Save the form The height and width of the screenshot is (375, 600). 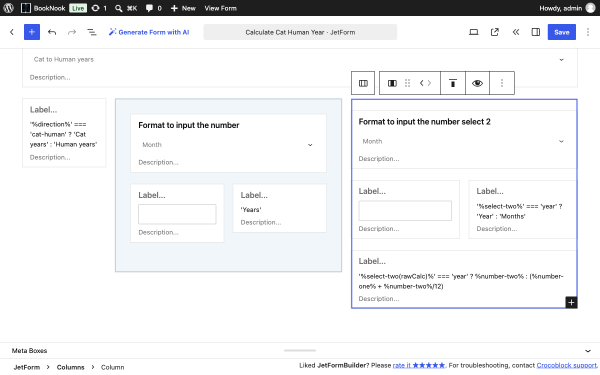pyautogui.click(x=562, y=32)
